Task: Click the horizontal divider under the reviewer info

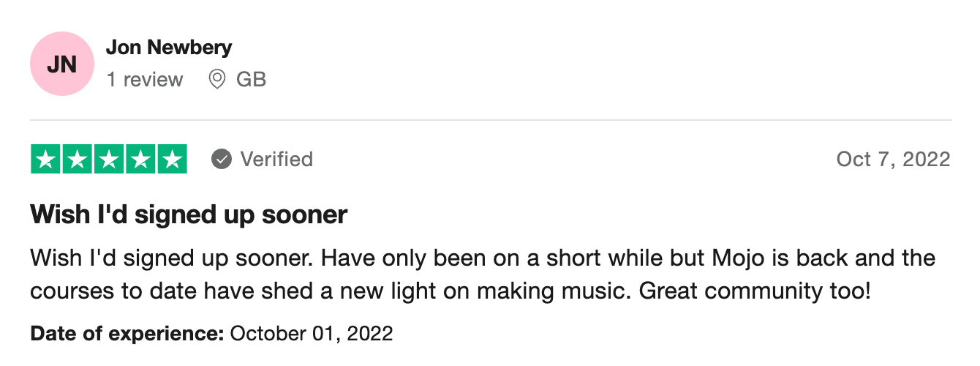Action: tap(490, 119)
